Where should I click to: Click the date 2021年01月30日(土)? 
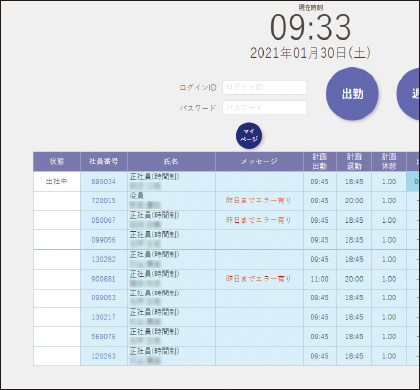[310, 53]
